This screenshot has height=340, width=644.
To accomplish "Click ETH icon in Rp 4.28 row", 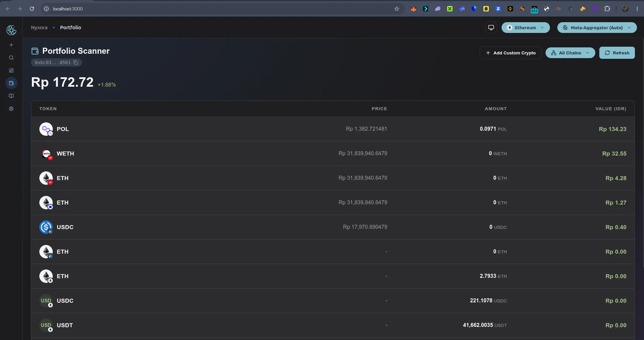I will 46,178.
